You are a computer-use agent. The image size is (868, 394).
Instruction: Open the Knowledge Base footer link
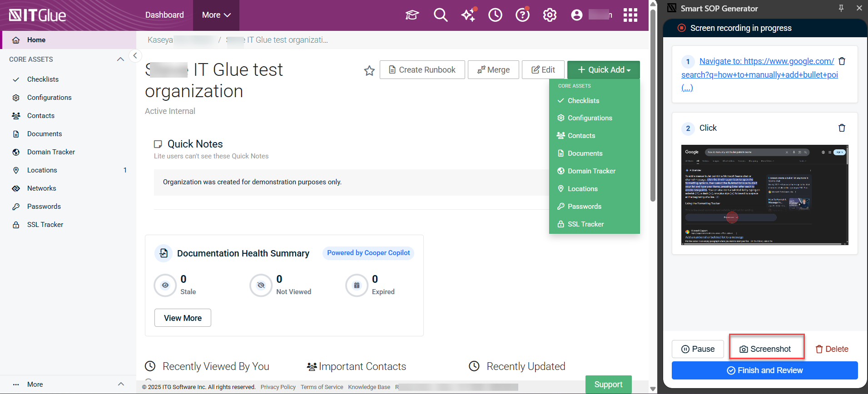[x=369, y=387]
